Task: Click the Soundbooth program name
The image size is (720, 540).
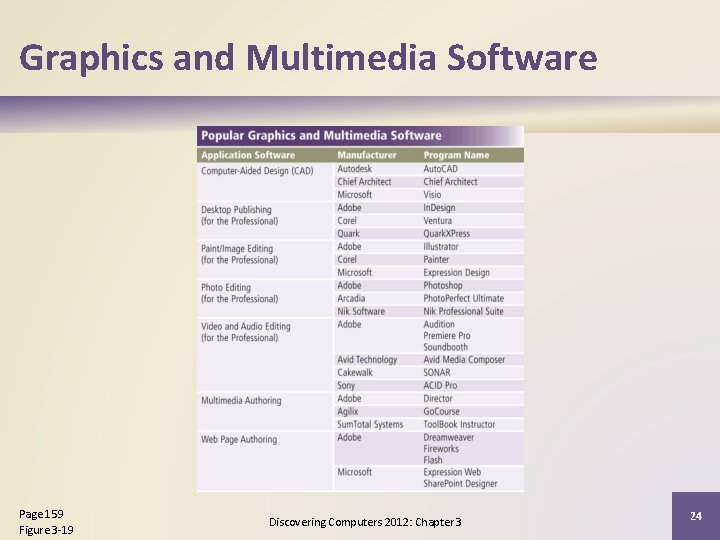Action: pos(445,347)
